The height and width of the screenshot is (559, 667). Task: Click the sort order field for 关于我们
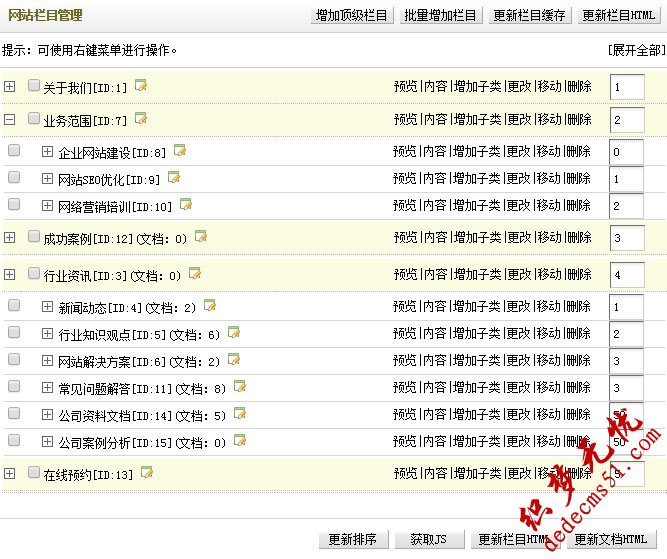tap(626, 87)
